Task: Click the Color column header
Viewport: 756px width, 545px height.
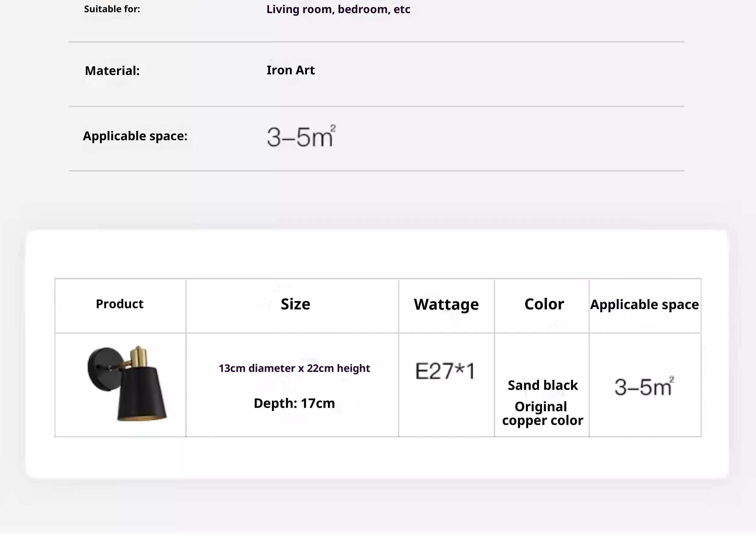Action: pos(544,304)
